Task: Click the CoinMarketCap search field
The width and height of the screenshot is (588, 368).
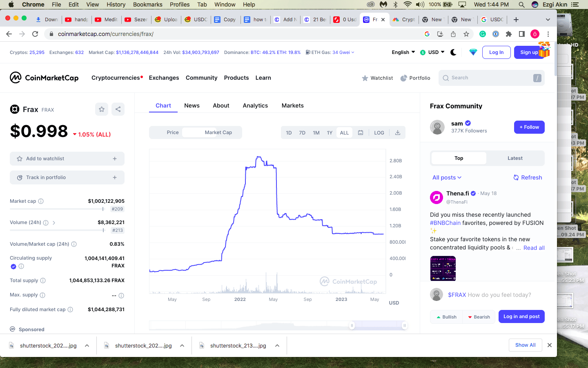Action: (x=492, y=78)
